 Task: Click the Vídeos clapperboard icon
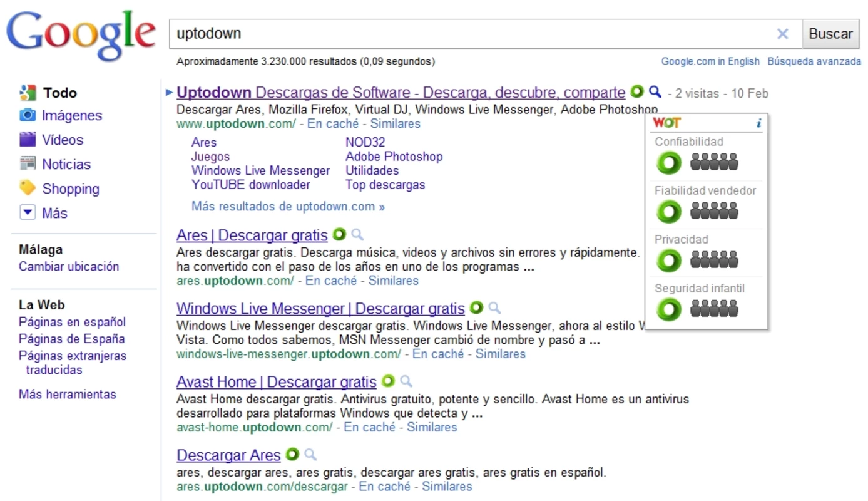(28, 139)
